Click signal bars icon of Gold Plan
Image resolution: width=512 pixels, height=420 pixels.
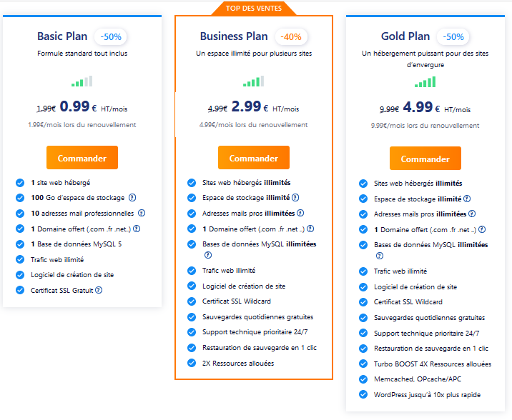click(x=425, y=81)
